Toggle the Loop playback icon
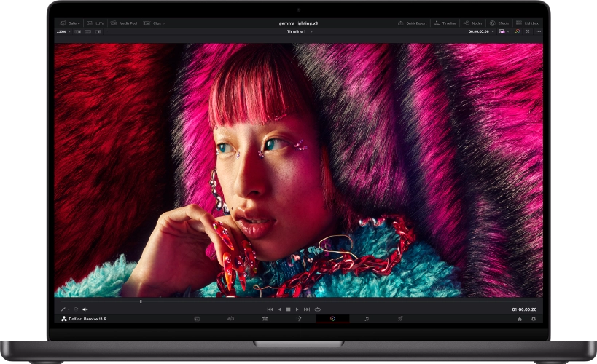Image resolution: width=597 pixels, height=364 pixels. coord(318,309)
